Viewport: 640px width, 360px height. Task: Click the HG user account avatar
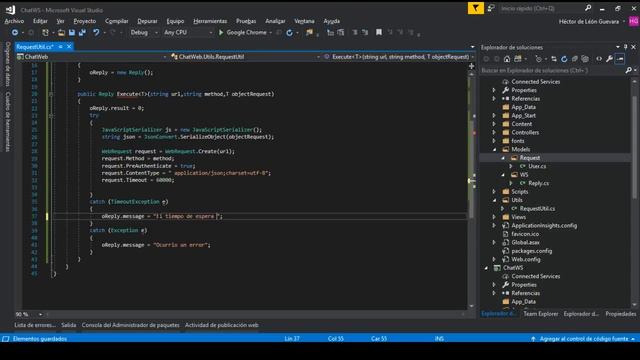point(634,21)
